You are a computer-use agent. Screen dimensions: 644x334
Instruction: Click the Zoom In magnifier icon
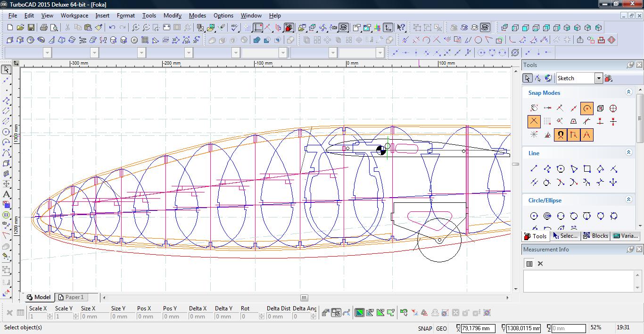pos(135,28)
